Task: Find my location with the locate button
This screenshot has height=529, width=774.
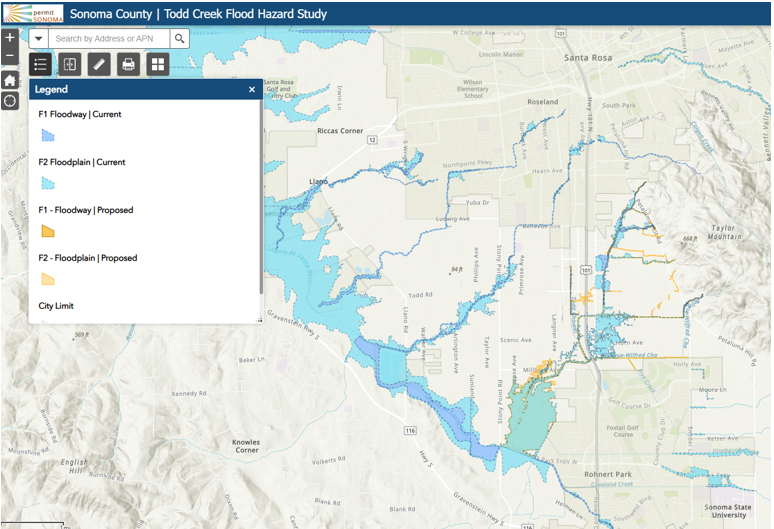Action: pyautogui.click(x=10, y=101)
